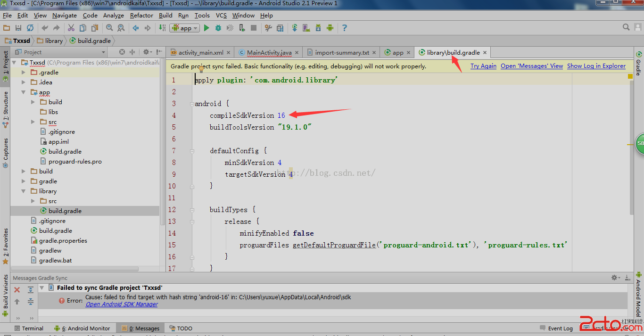Click the Save All floppy disk icon
This screenshot has height=336, width=644.
pos(18,28)
